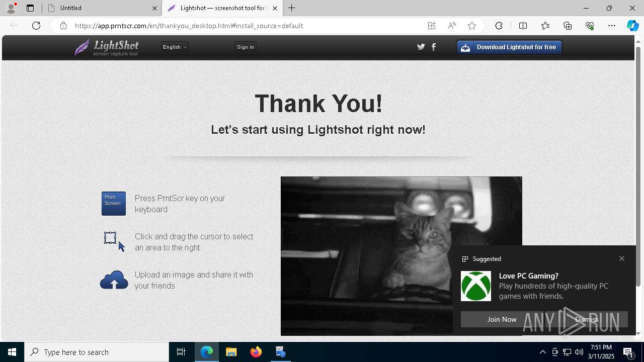Click the area selection rectangle icon
This screenshot has height=362, width=644.
(114, 241)
